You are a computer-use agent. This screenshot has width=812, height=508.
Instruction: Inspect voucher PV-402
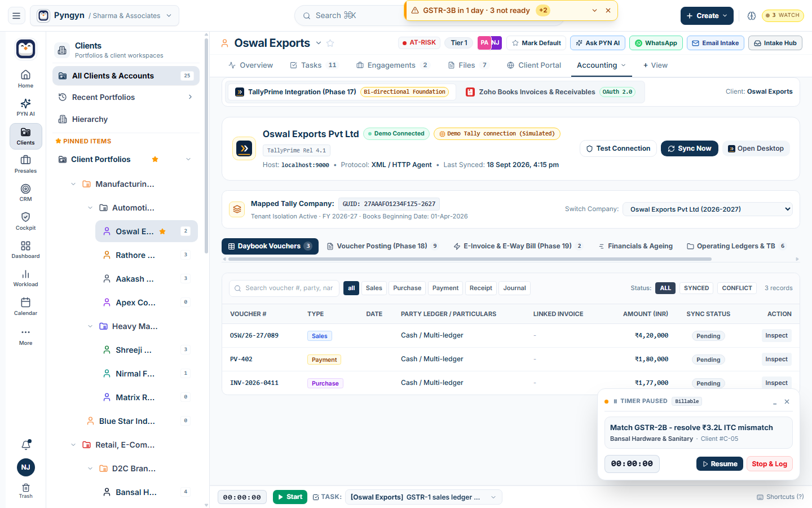point(776,359)
